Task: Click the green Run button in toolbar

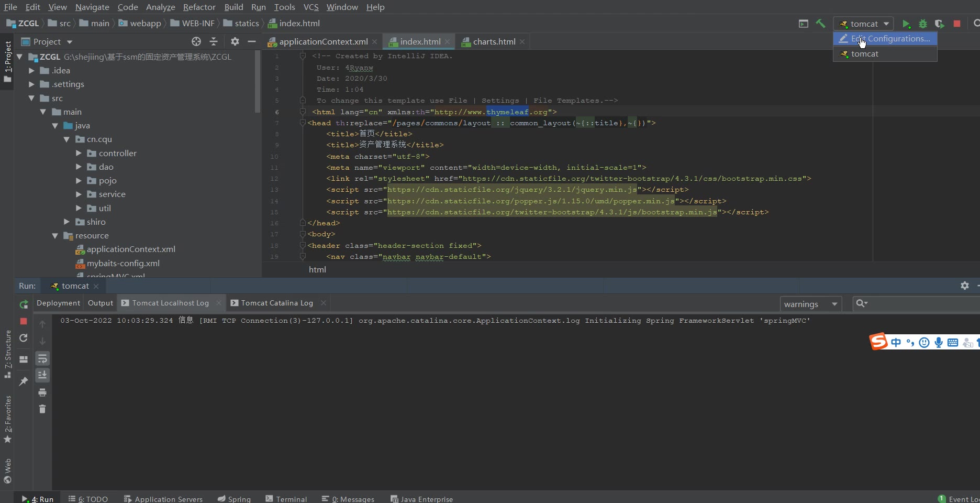Action: 906,24
